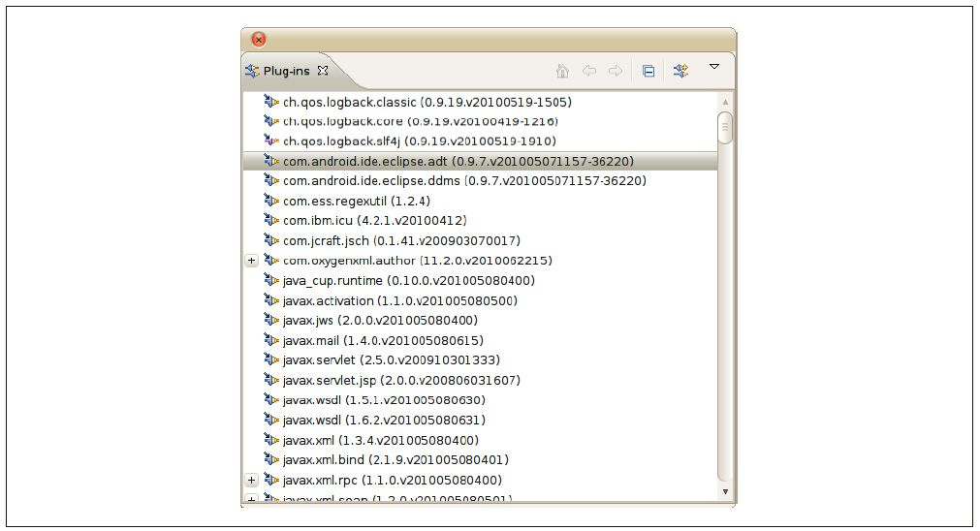The height and width of the screenshot is (531, 980).
Task: Select com.android.ide.eclipse.ddms row
Action: (x=480, y=181)
